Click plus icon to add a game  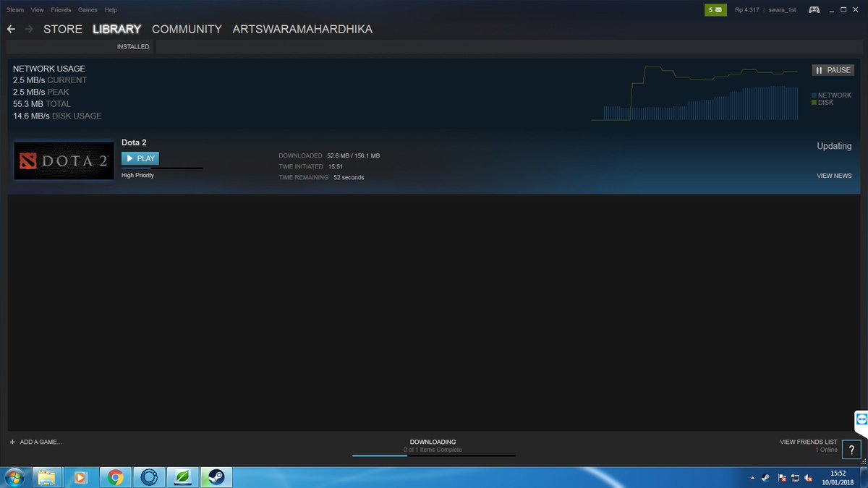[12, 442]
